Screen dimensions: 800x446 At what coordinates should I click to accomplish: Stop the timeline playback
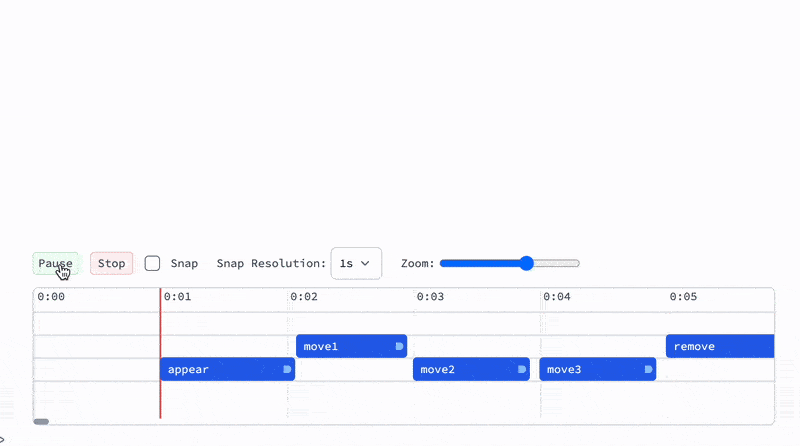[x=111, y=263]
